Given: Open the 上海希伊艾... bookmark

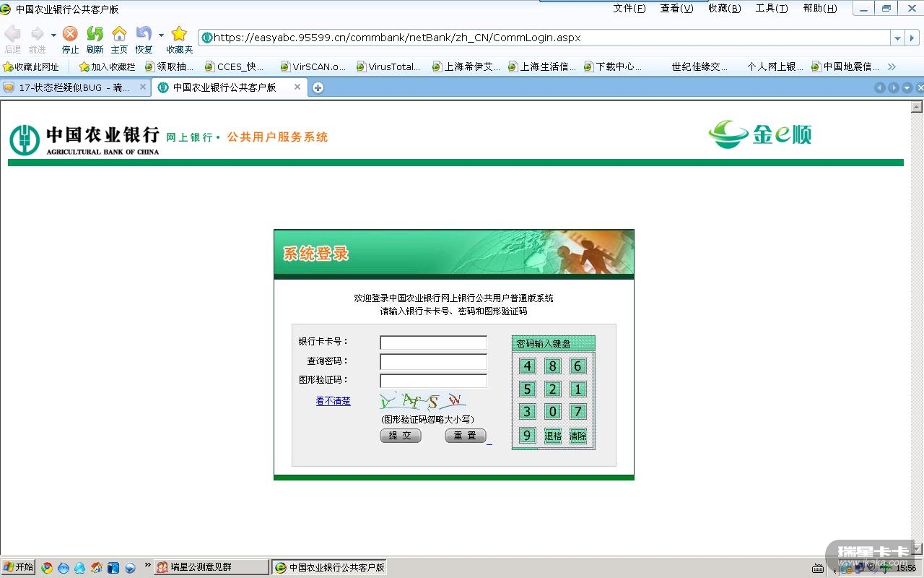Looking at the screenshot, I should (466, 66).
